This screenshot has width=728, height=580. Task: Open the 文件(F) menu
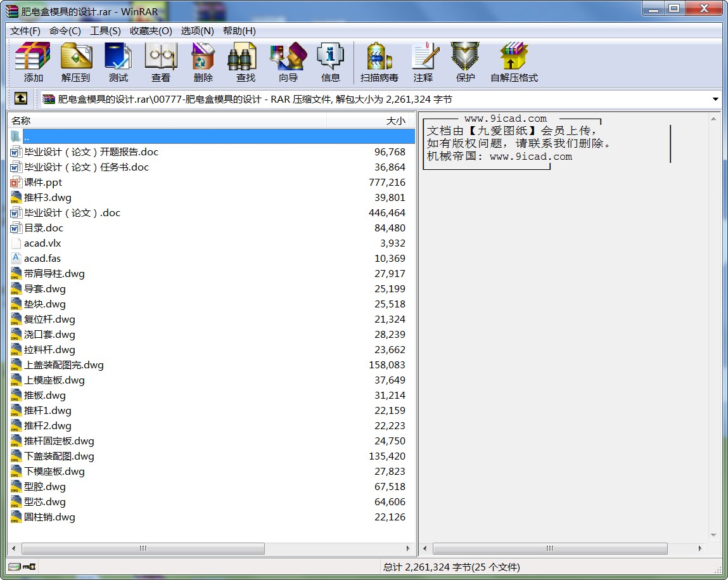click(25, 31)
